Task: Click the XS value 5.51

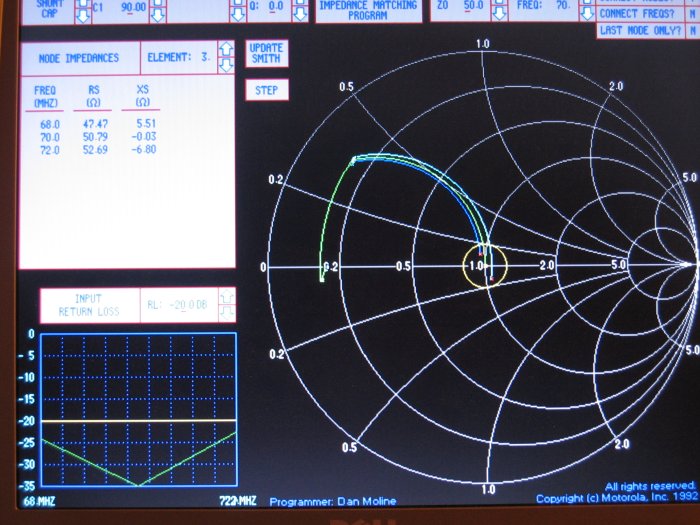Action: (x=146, y=124)
